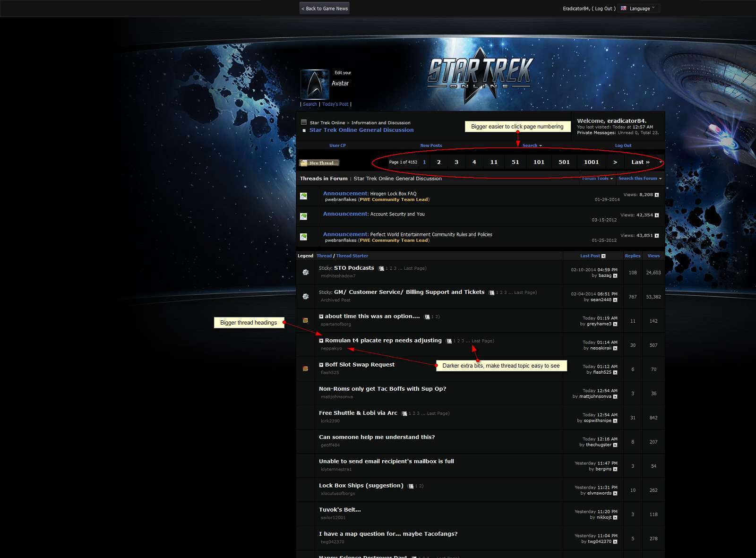The width and height of the screenshot is (756, 558).
Task: Go to last post by nikkojt arrow
Action: [615, 518]
